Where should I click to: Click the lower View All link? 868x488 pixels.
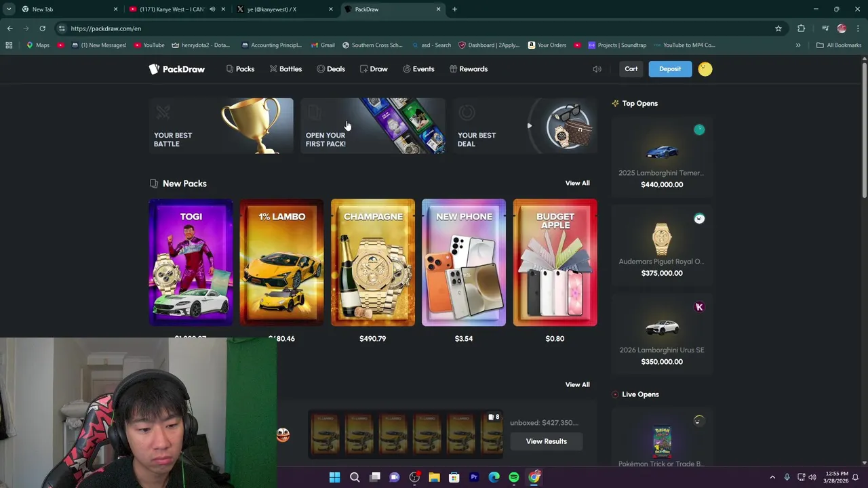[578, 384]
